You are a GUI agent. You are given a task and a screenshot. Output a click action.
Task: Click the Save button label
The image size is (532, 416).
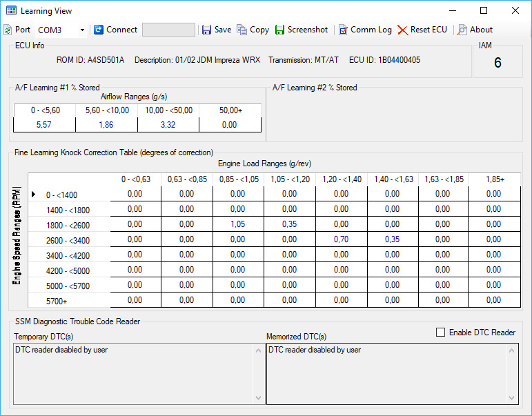(x=223, y=30)
